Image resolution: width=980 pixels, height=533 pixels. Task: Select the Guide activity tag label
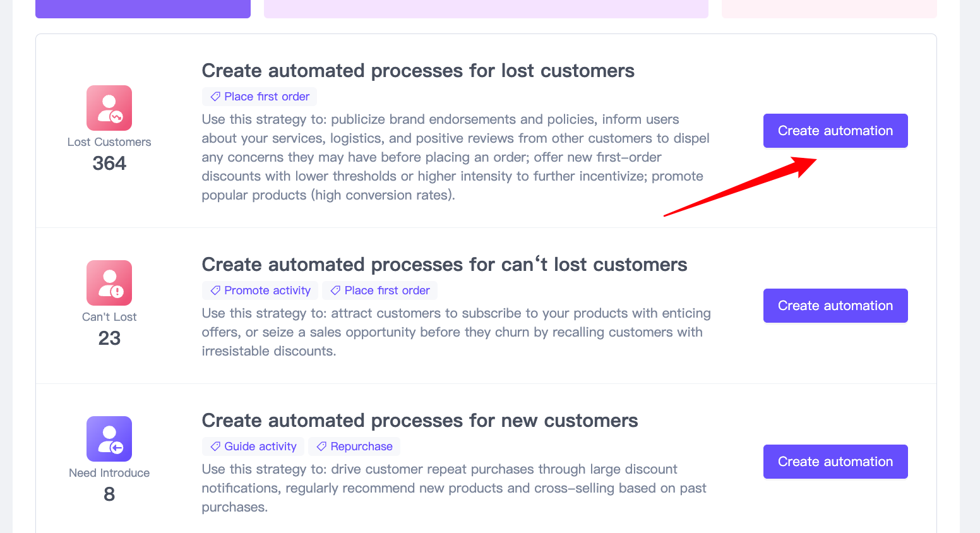[260, 446]
